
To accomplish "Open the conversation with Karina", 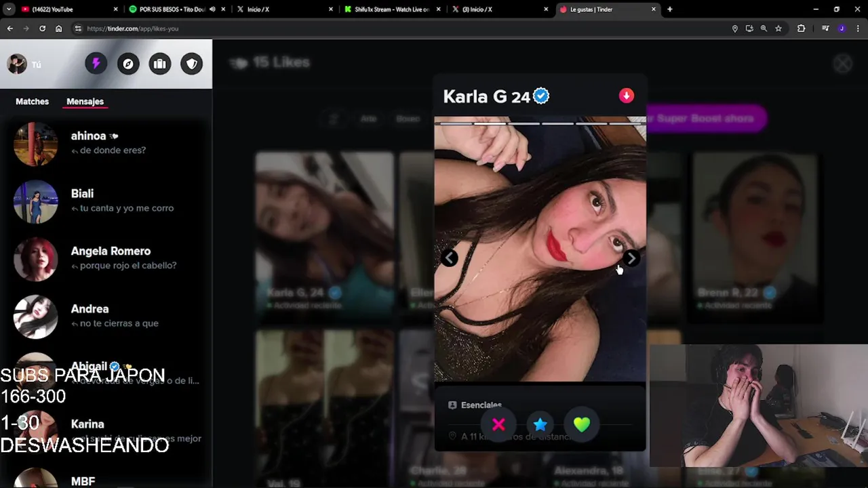I will 106,432.
